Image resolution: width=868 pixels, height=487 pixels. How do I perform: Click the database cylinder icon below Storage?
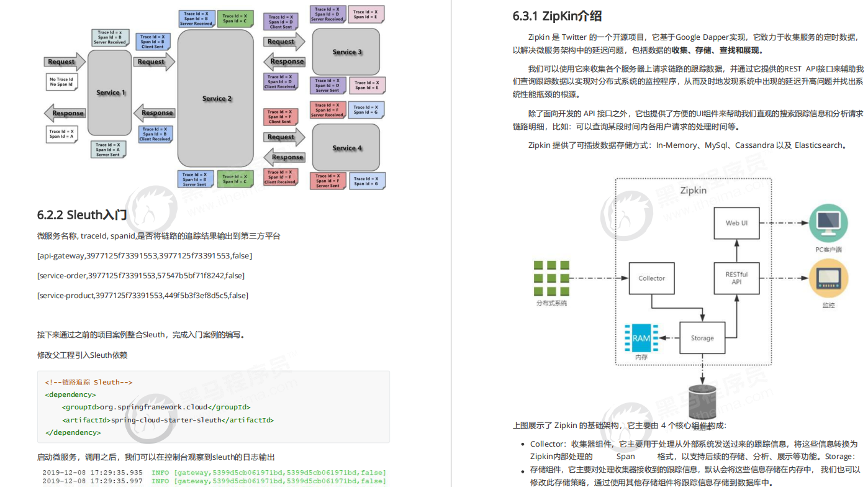(702, 402)
